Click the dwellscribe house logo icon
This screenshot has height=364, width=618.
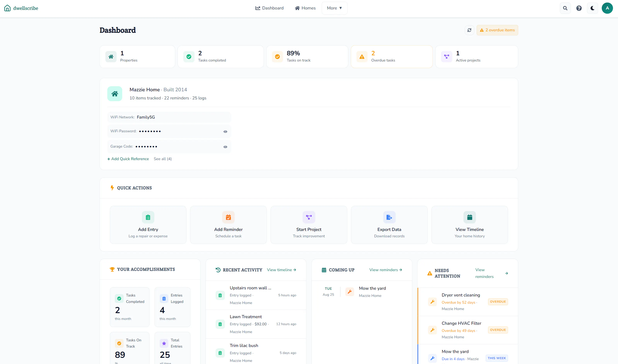pyautogui.click(x=7, y=8)
